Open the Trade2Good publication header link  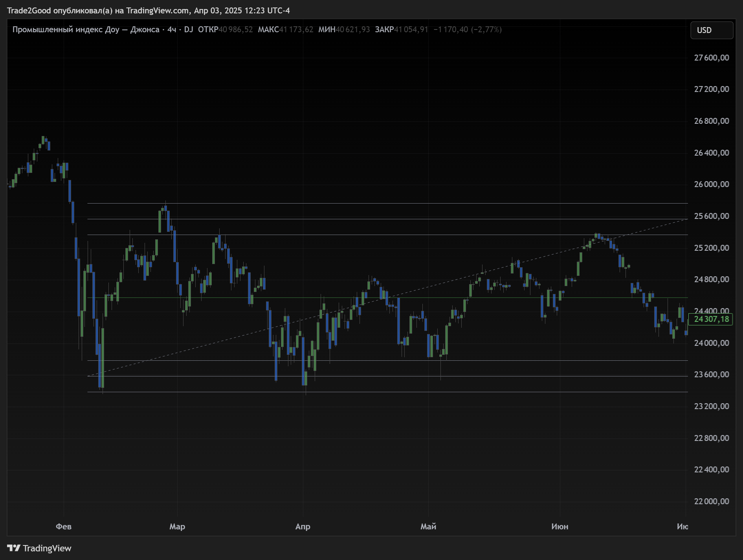pos(148,11)
